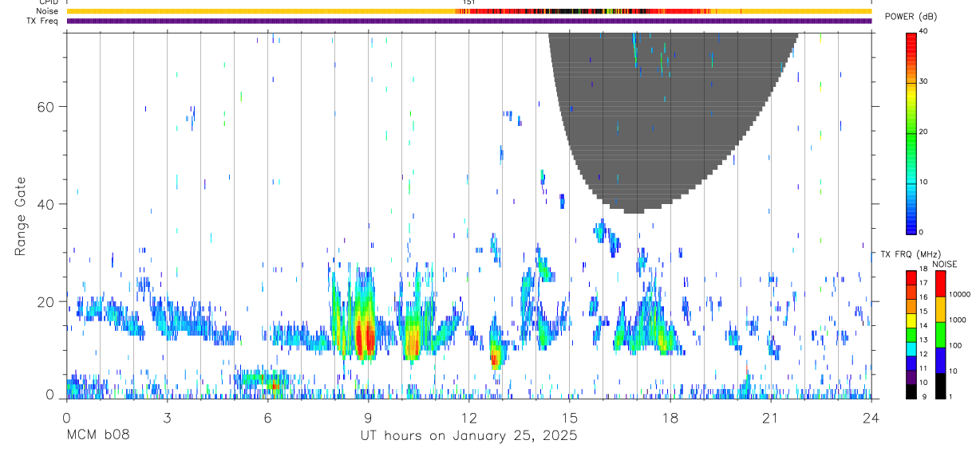
Task: Click the '151' CPID value at top
Action: (469, 2)
